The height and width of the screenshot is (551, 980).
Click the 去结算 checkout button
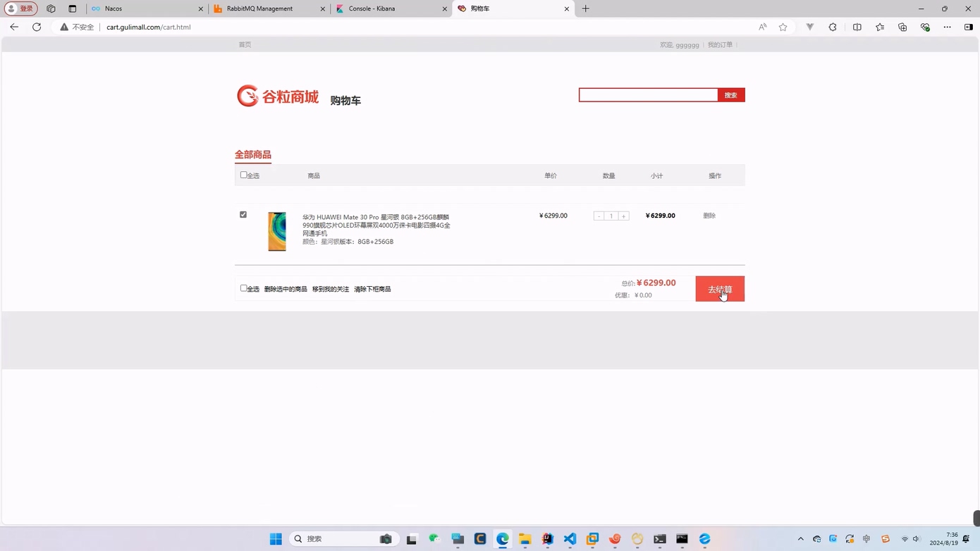click(719, 289)
